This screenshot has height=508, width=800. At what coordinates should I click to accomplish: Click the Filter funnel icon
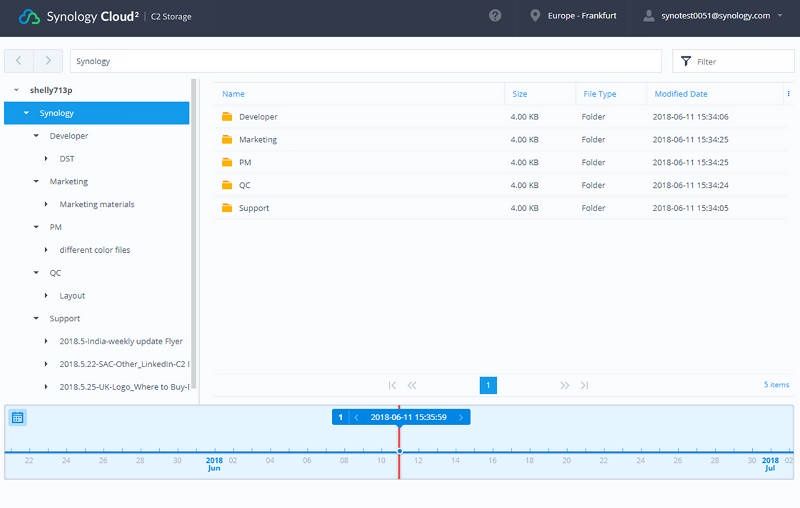[686, 61]
